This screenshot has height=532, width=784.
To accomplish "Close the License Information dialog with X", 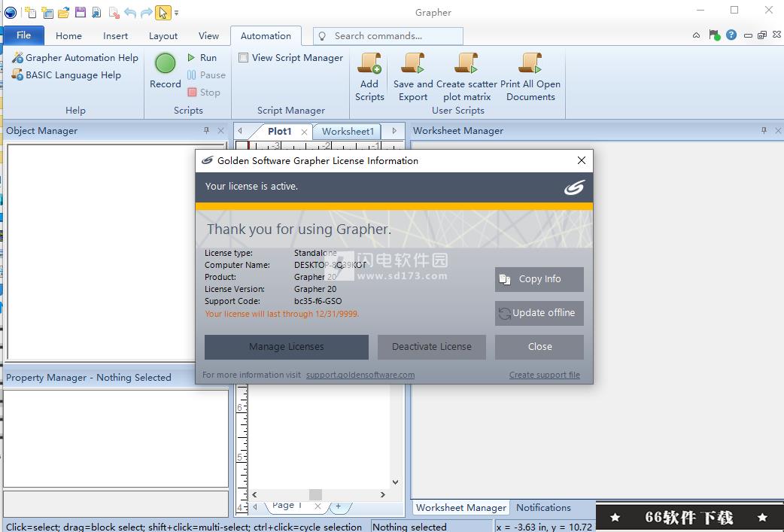I will [x=581, y=160].
